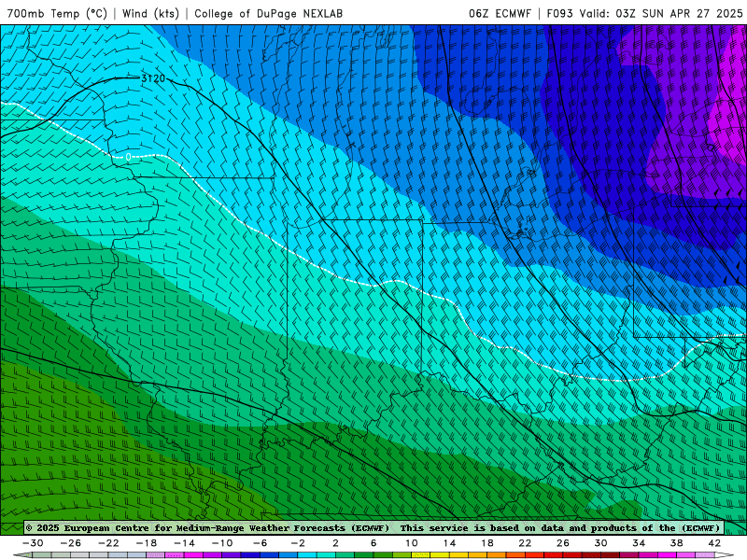Click the 6 color scale label

[x=373, y=543]
